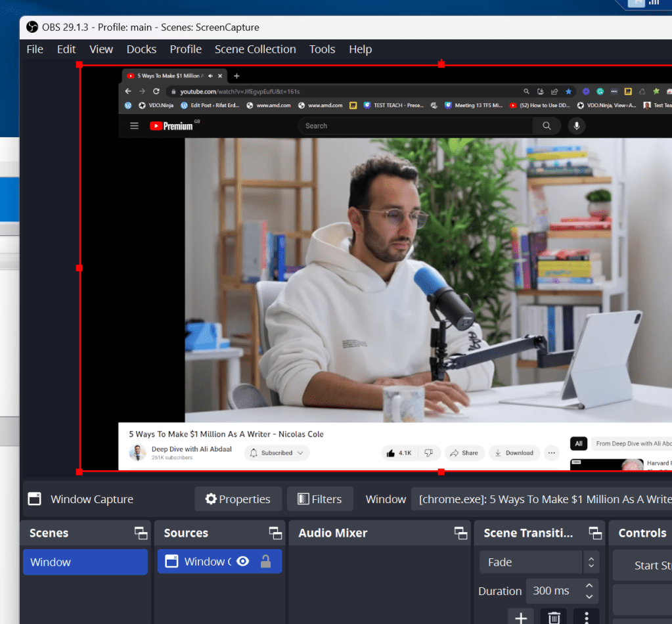Screen dimensions: 672x624
Task: Click the bottom-middle red handle of the source
Action: click(x=441, y=472)
